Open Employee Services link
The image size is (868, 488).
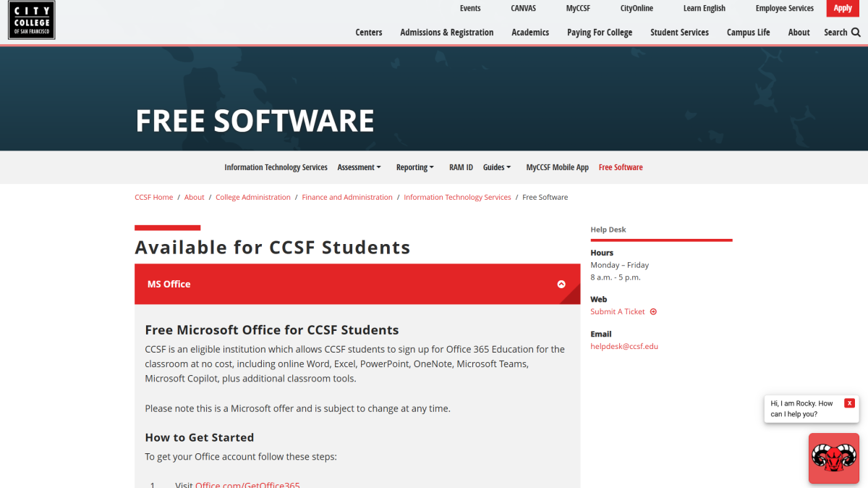[x=785, y=9]
